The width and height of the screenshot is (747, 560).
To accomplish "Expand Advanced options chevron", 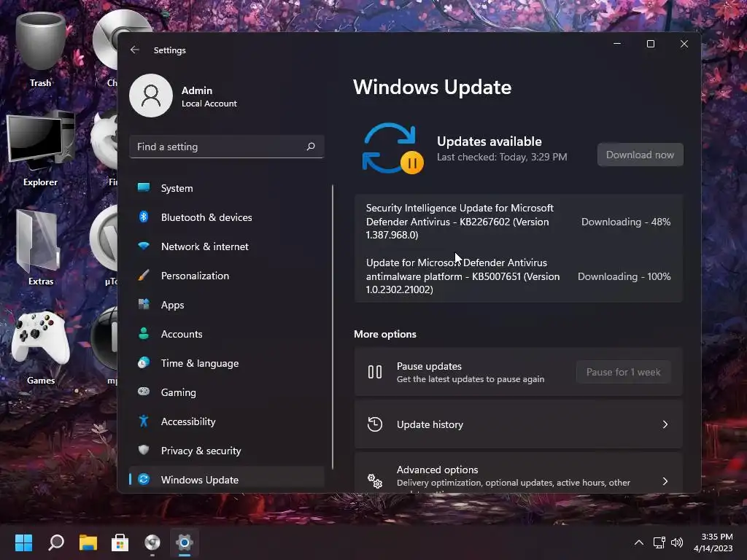I will point(665,481).
